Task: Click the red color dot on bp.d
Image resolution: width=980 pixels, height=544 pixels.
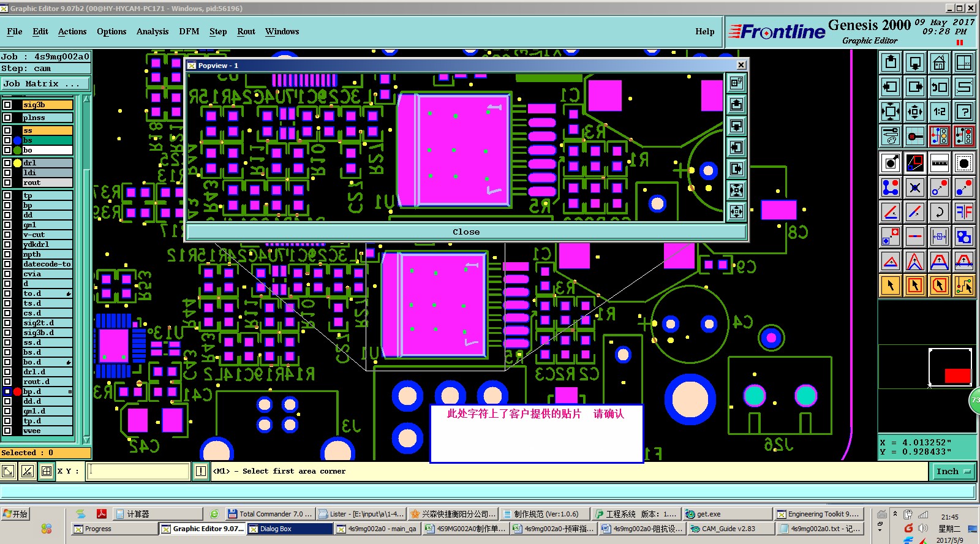Action: pos(18,391)
